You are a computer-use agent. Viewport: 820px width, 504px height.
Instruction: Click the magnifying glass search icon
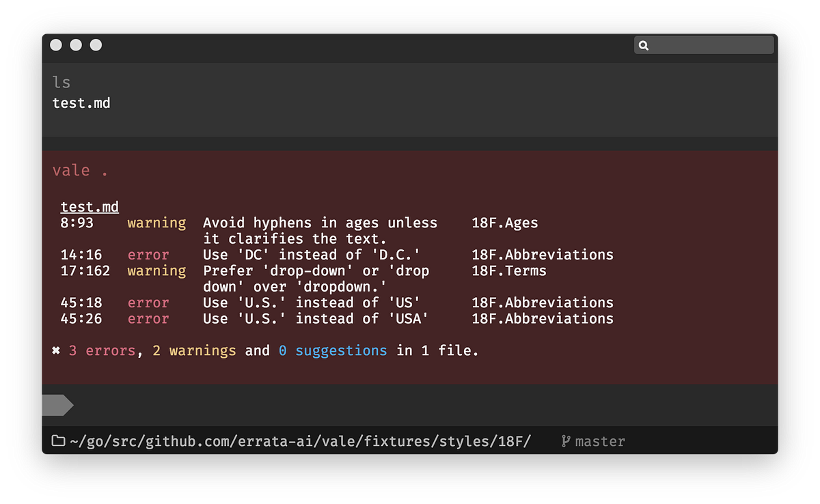[644, 45]
